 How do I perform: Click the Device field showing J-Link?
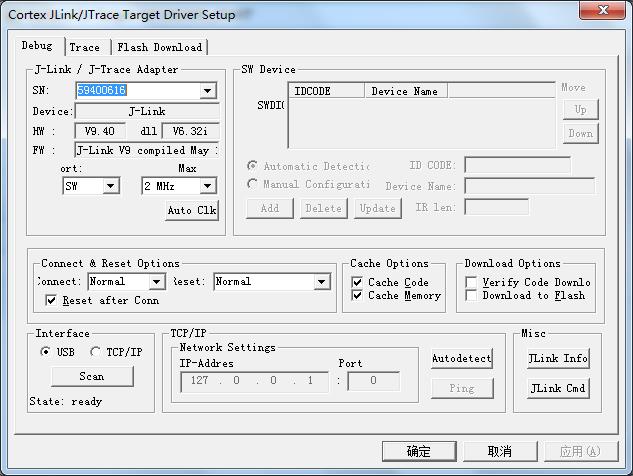147,111
